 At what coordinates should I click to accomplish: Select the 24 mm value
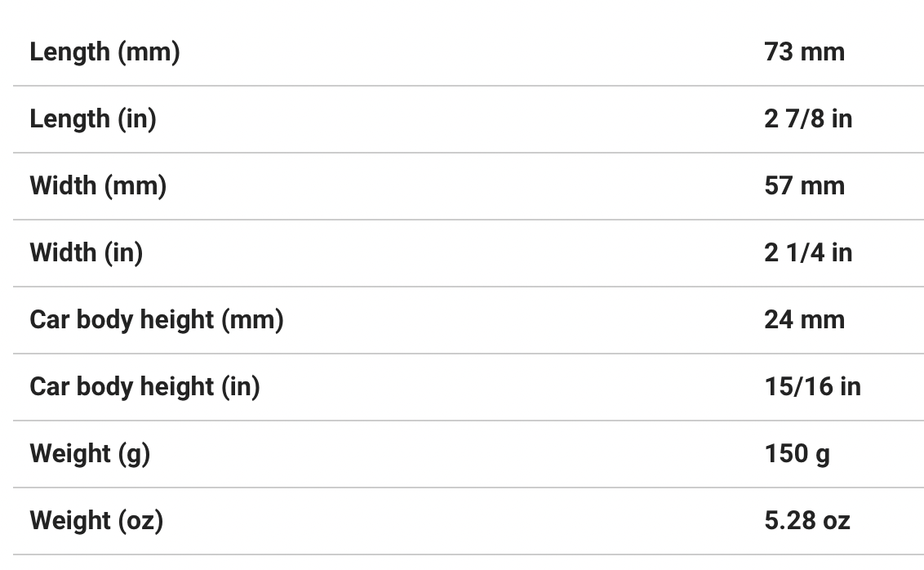click(804, 320)
